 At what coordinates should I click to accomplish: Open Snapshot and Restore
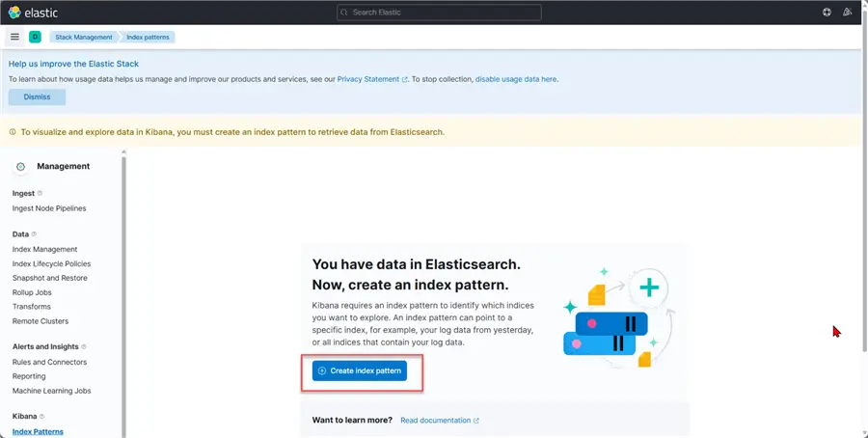click(50, 278)
